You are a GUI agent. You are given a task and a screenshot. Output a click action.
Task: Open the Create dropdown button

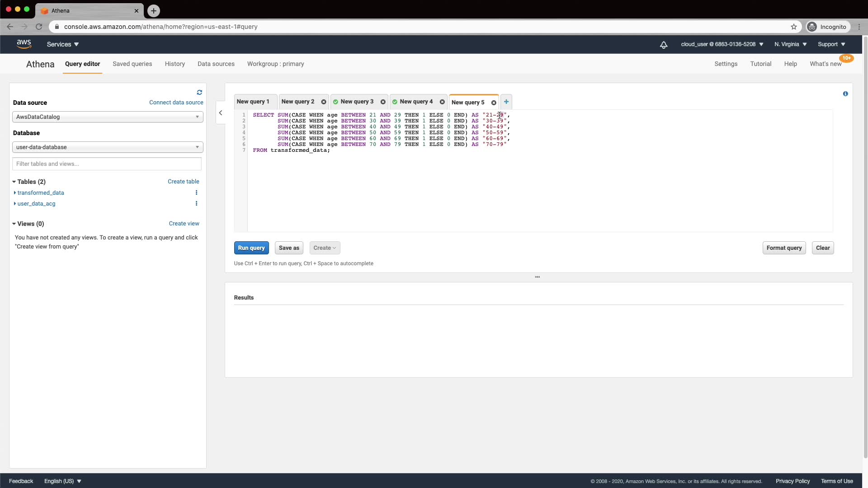[325, 248]
